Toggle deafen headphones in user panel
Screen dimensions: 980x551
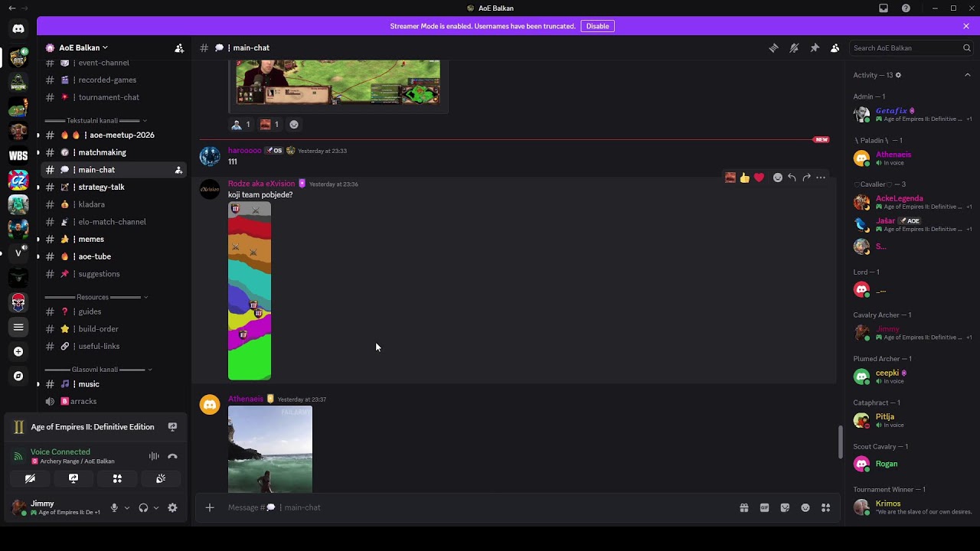point(143,507)
